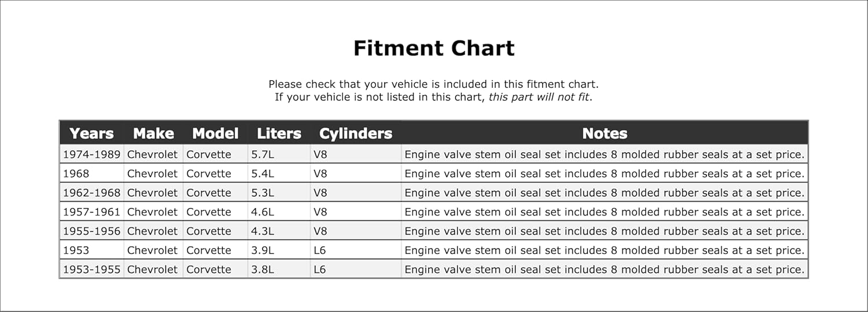Viewport: 868px width, 312px height.
Task: Click the Liters column header
Action: coord(279,133)
